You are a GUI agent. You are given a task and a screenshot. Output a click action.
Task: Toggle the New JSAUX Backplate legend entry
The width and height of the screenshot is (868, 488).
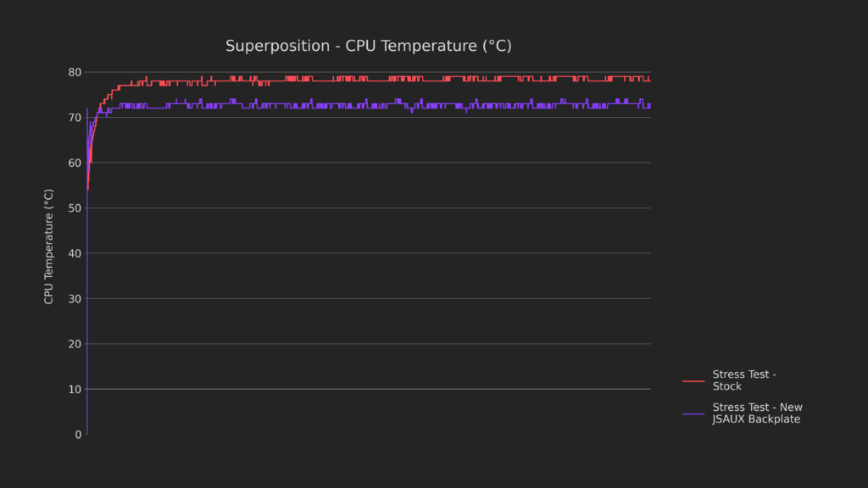pyautogui.click(x=757, y=413)
